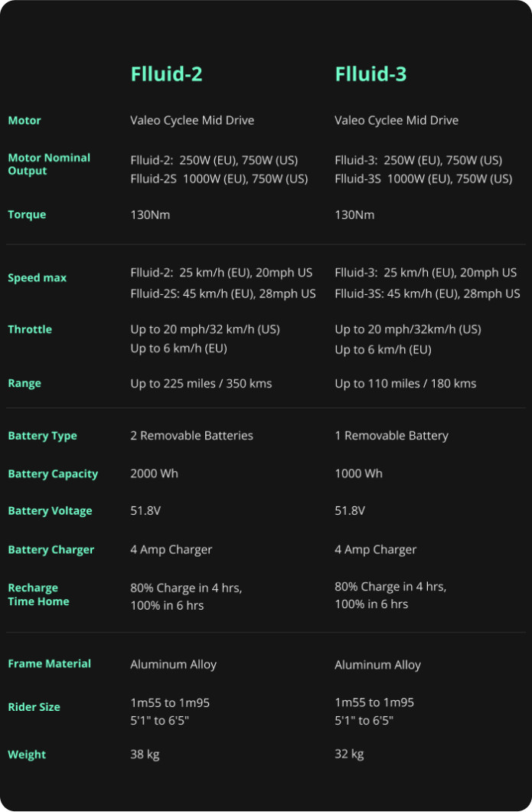Click the Flluid-3 column heading
The width and height of the screenshot is (532, 812).
[x=370, y=74]
